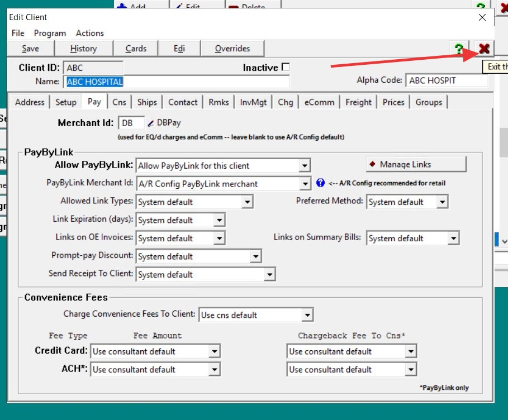Click the Name field with ABC HOSPITAL

(176, 82)
